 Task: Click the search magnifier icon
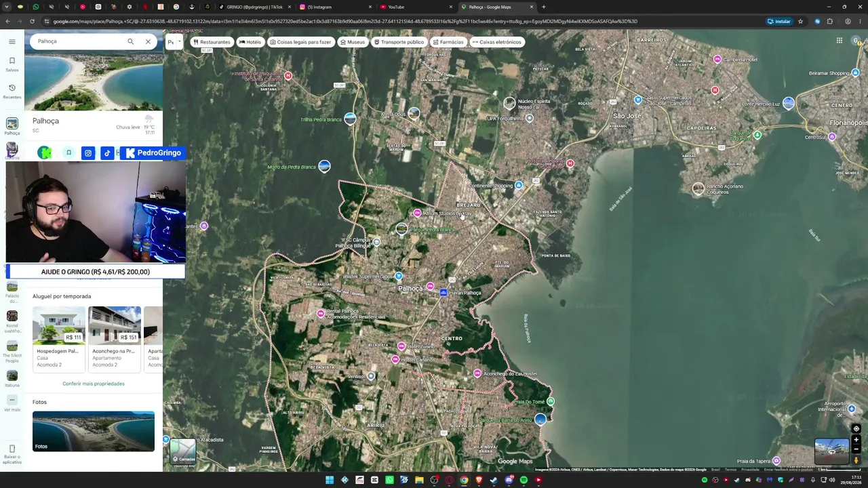131,41
